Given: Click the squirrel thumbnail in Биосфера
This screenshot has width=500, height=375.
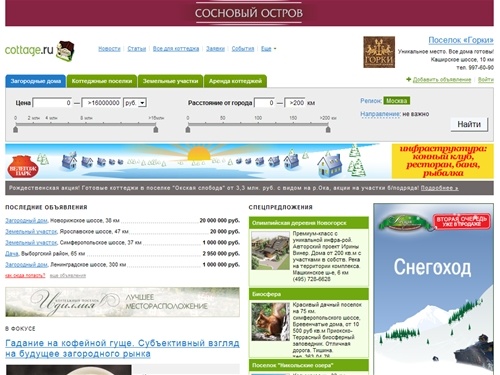Looking at the screenshot, I should click(270, 322).
